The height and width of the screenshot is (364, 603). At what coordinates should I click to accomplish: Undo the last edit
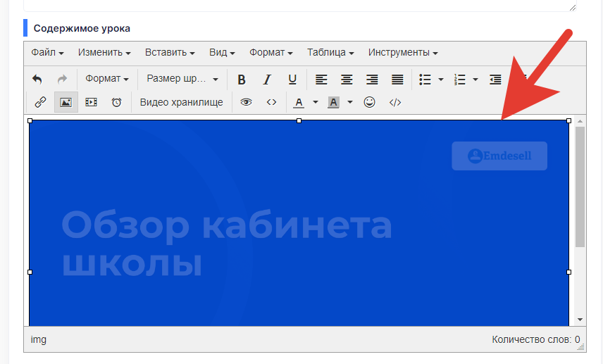click(x=37, y=79)
